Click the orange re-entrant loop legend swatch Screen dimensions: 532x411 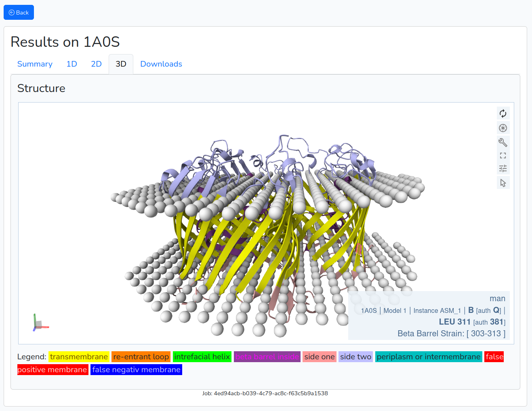(x=141, y=357)
